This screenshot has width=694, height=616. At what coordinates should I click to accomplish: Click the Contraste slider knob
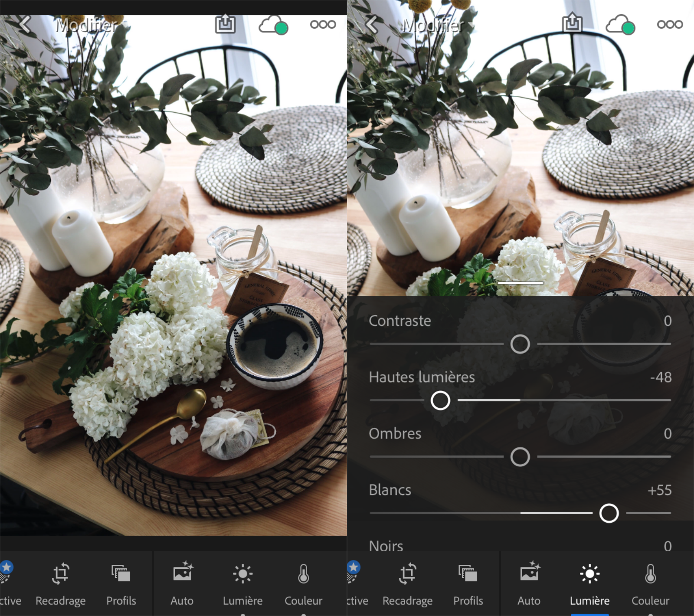point(520,344)
